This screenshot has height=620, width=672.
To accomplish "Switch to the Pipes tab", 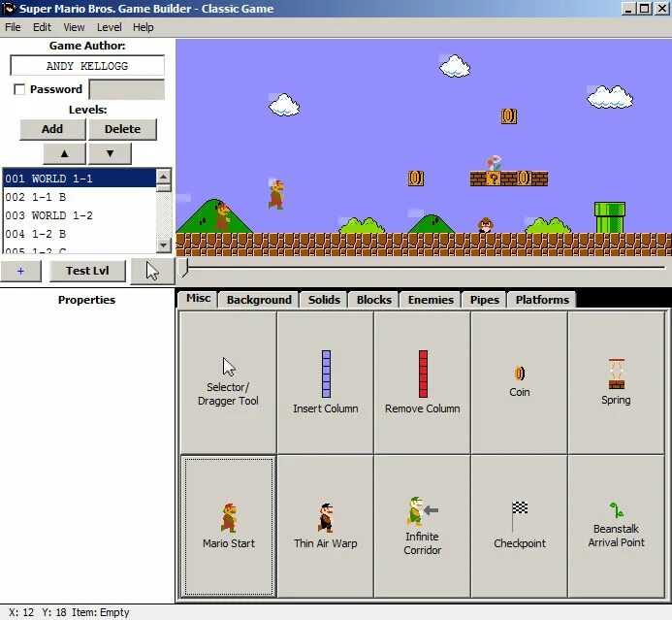I will pos(484,300).
